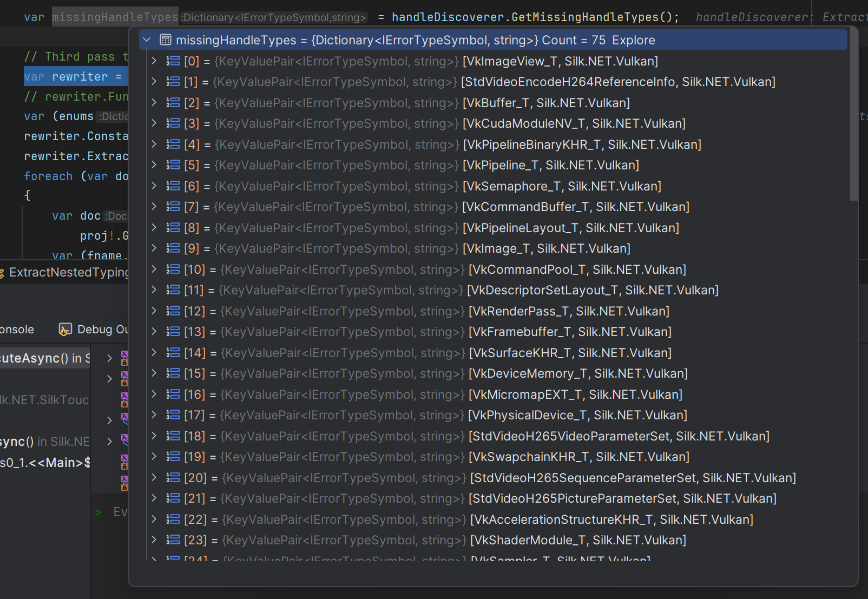Open the Debug Output tab

[94, 330]
